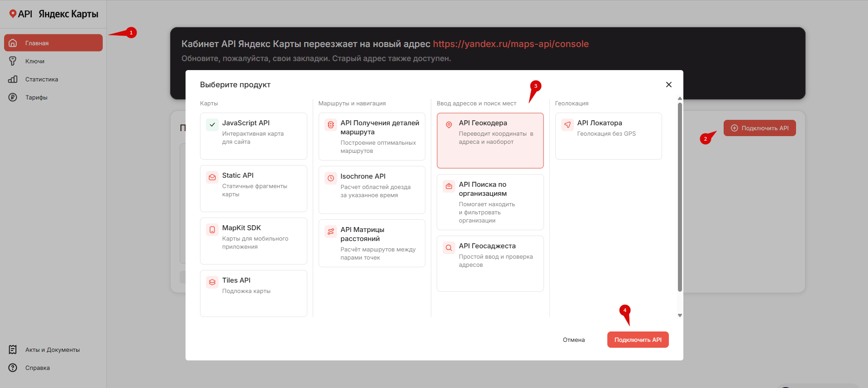This screenshot has width=868, height=388.
Task: Click the organization search briefcase icon
Action: 449,186
